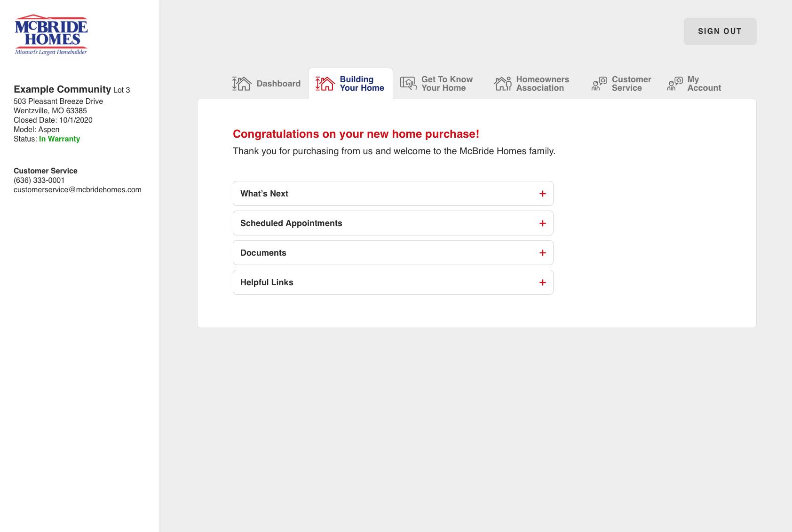Open the My Account tab
792x532 pixels.
pos(694,84)
